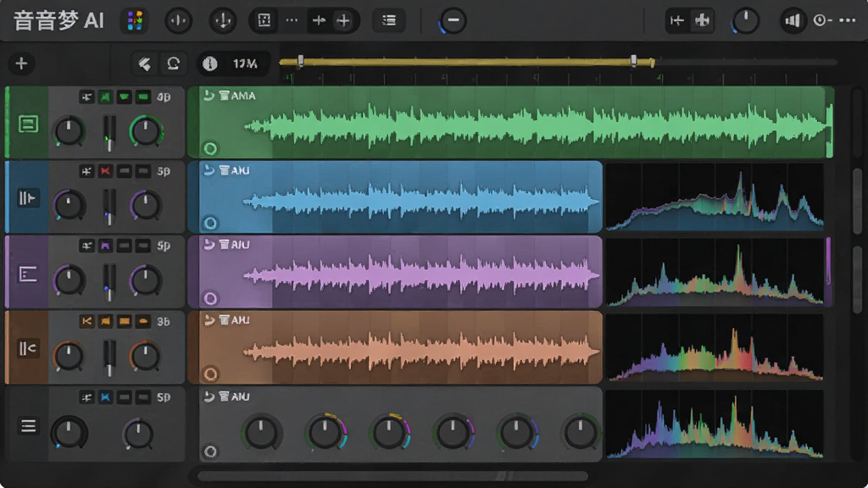
Task: Click the right handle of the yellow range bar
Action: [x=634, y=60]
